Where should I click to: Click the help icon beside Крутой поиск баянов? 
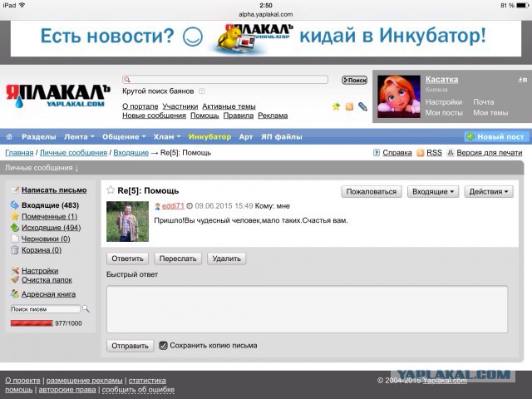[201, 91]
